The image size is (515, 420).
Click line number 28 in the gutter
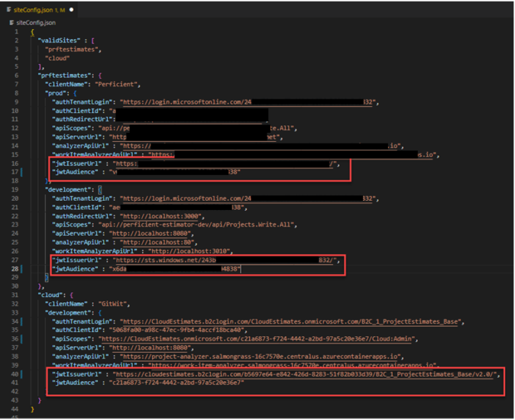pyautogui.click(x=15, y=268)
